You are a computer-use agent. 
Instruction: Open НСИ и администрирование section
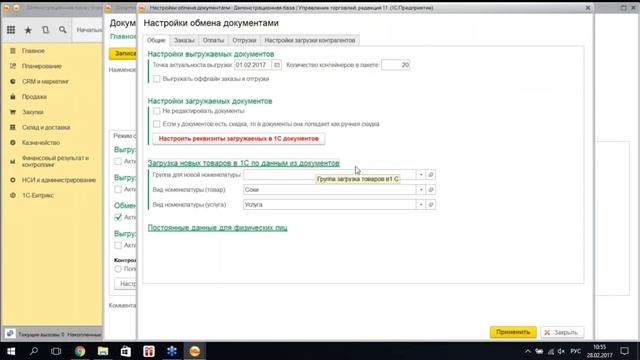click(58, 180)
